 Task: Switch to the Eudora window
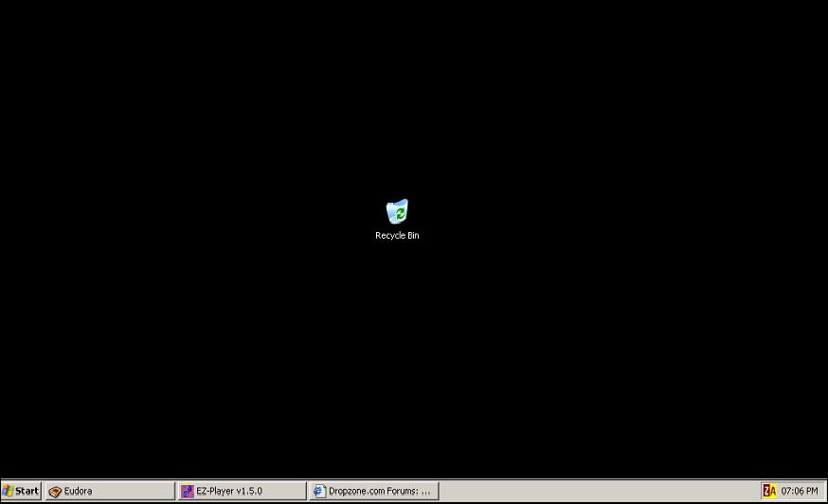pos(110,491)
